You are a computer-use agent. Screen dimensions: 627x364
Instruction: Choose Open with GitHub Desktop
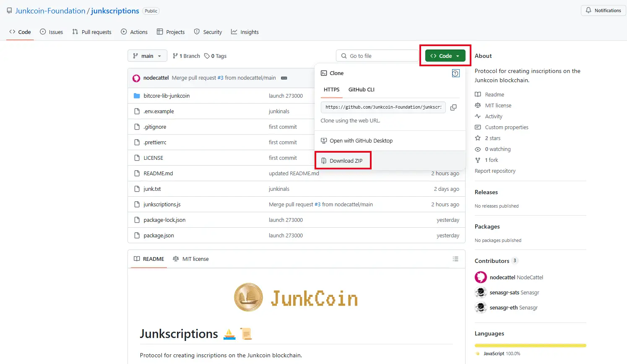[x=357, y=141]
